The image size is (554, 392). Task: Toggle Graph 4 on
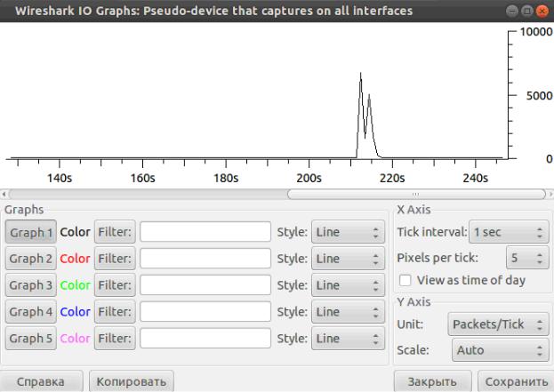[31, 312]
